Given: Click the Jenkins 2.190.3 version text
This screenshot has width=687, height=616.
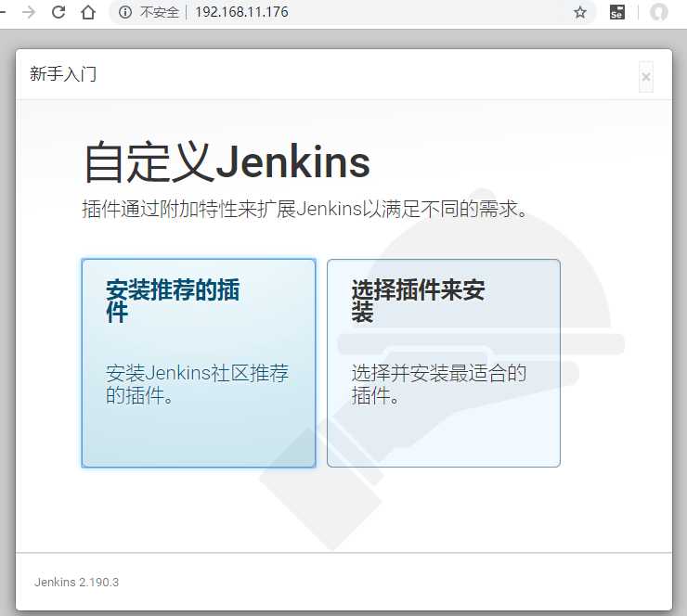Looking at the screenshot, I should [x=77, y=583].
